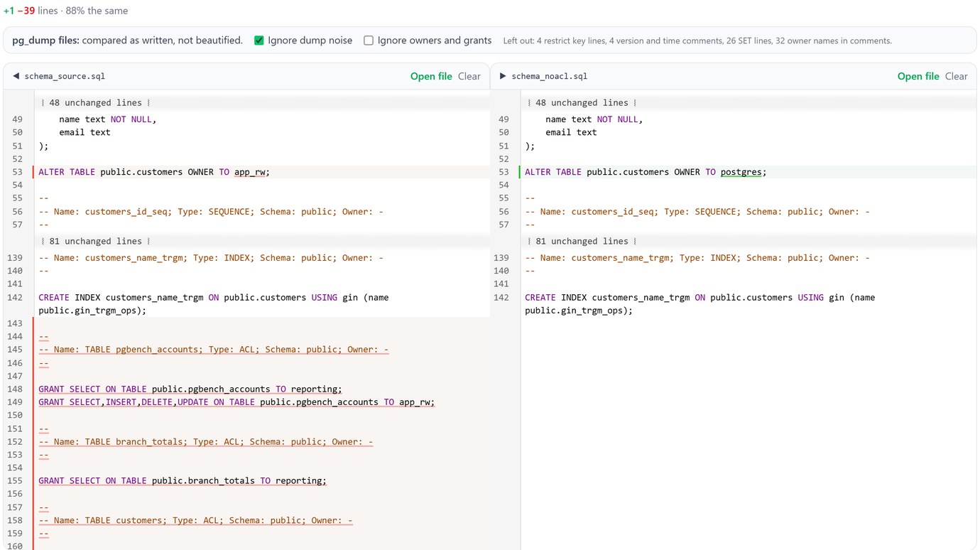980x550 pixels.
Task: Click the "Name: TABLE pgbench_accounts" ACL comment
Action: coord(214,350)
